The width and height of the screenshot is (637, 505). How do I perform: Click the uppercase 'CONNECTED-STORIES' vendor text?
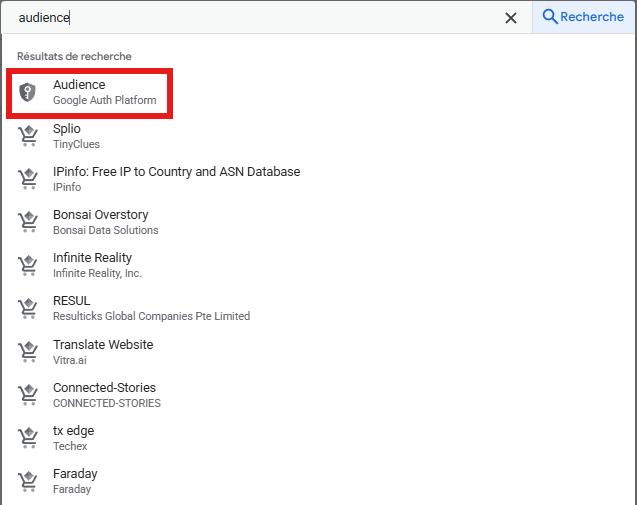click(x=107, y=403)
